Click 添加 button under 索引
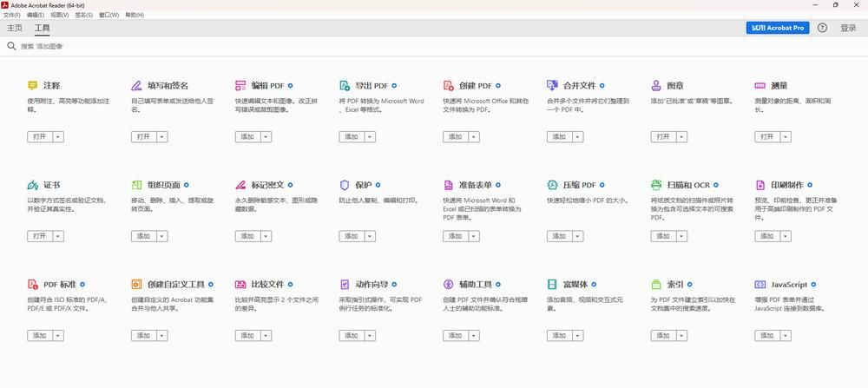868x388 pixels. point(664,335)
